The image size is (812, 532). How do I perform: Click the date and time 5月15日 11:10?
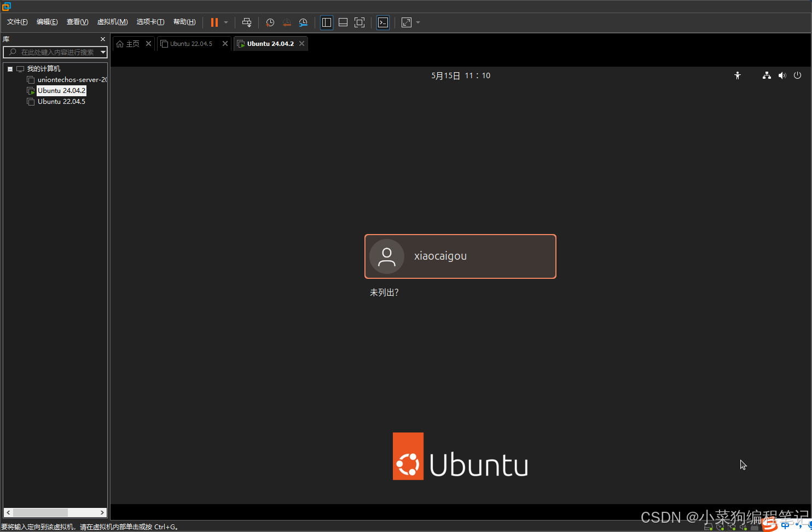click(x=461, y=75)
